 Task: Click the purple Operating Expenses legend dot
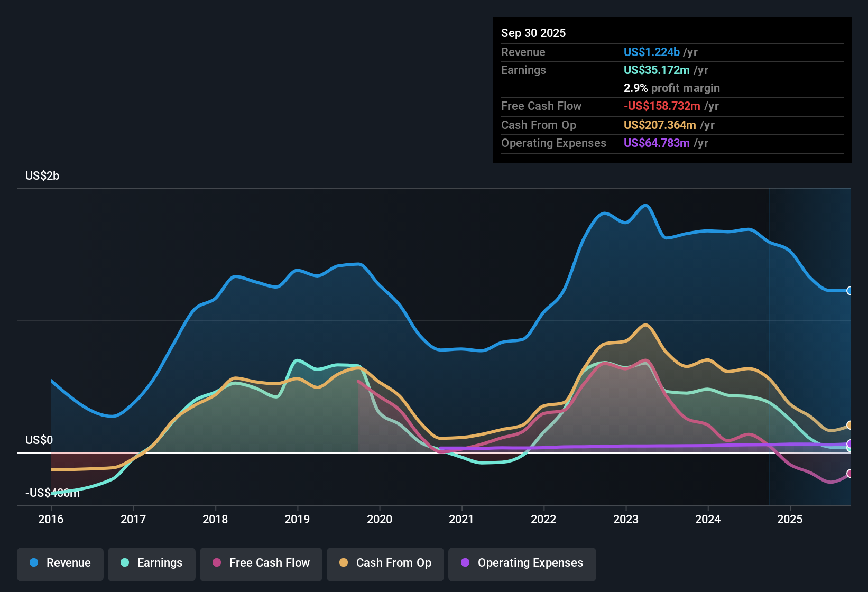tap(465, 563)
